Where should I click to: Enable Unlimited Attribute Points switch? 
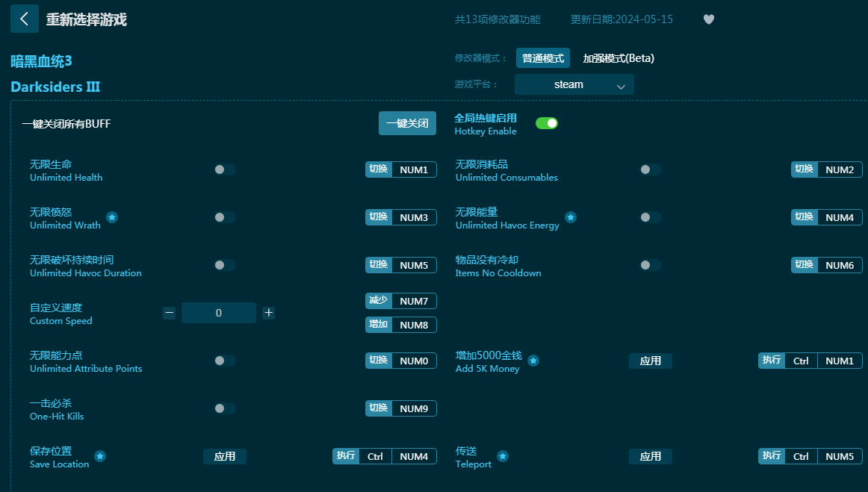pos(225,361)
